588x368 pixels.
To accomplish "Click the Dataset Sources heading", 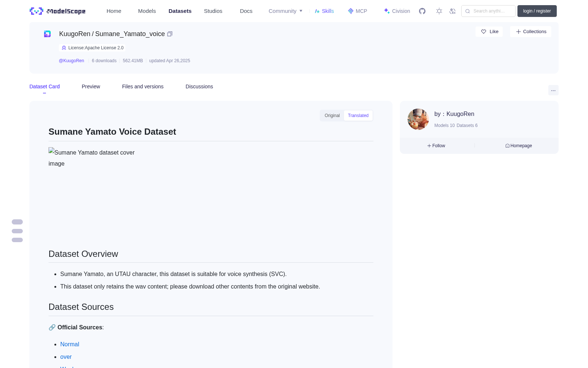I will (x=81, y=307).
